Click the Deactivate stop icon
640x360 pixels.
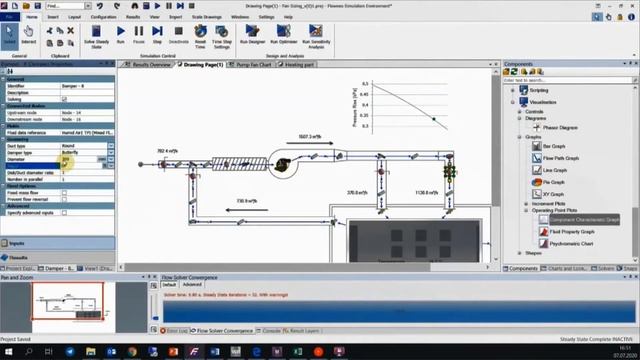pos(179,31)
